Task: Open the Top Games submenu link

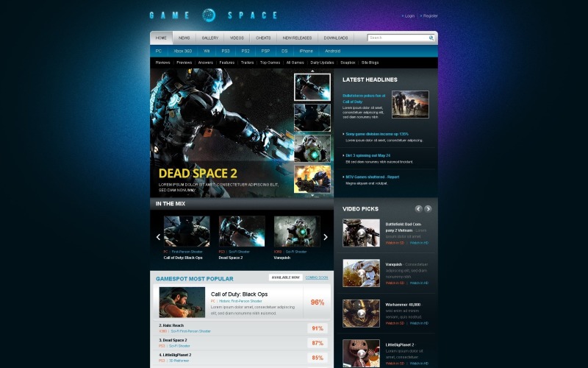Action: click(270, 63)
